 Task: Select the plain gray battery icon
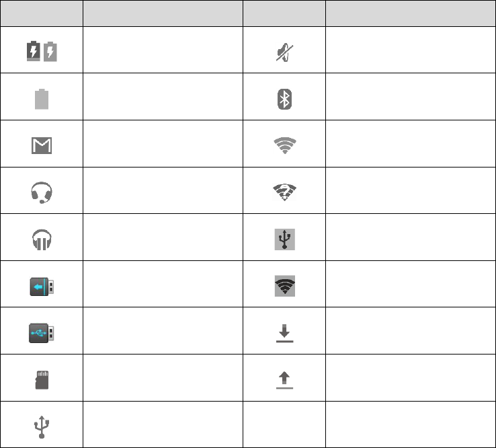click(x=41, y=99)
